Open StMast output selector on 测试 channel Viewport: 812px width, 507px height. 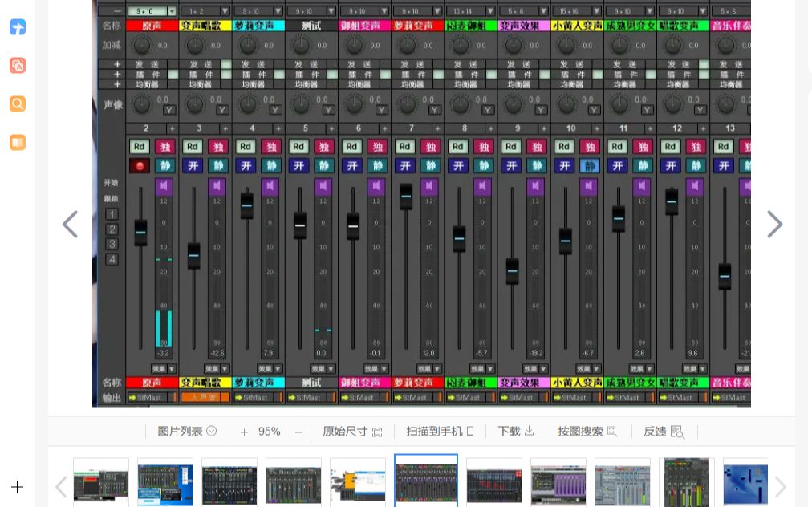(x=311, y=397)
